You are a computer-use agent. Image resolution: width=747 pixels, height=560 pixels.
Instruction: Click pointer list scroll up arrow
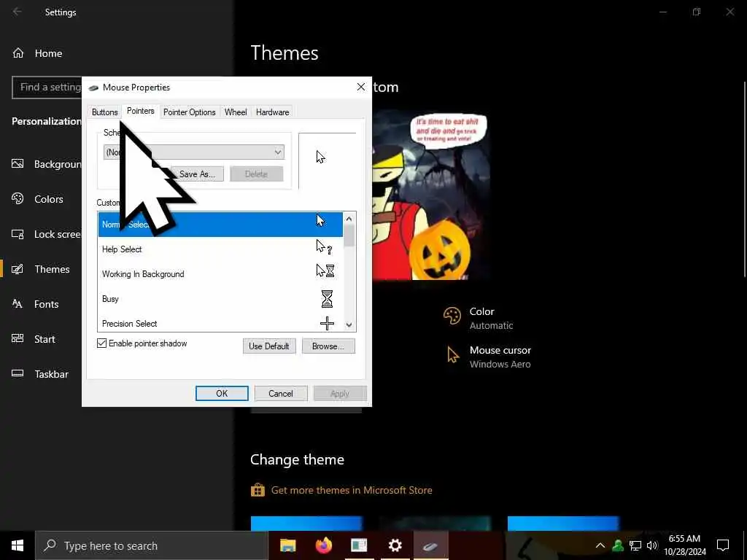coord(349,219)
